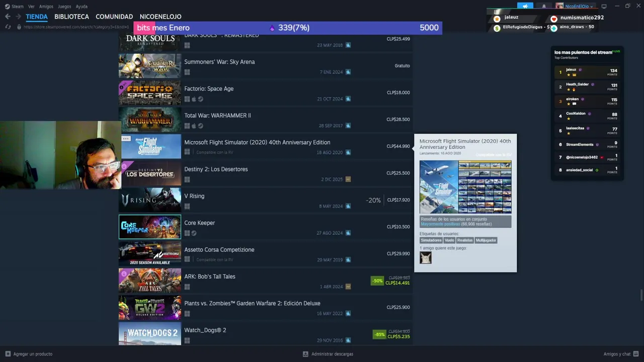Click the Core Keeper capsule image

[x=150, y=227]
